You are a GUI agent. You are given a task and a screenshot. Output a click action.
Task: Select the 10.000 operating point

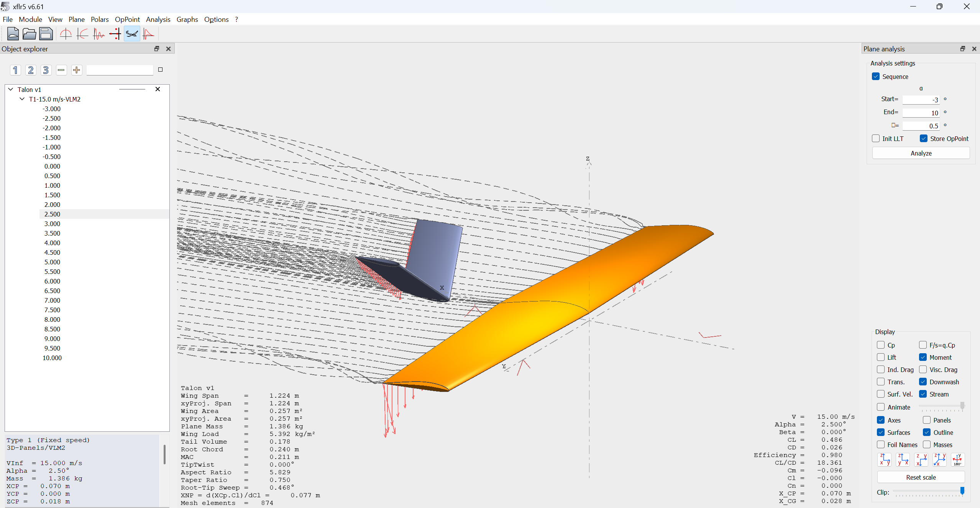pos(52,358)
